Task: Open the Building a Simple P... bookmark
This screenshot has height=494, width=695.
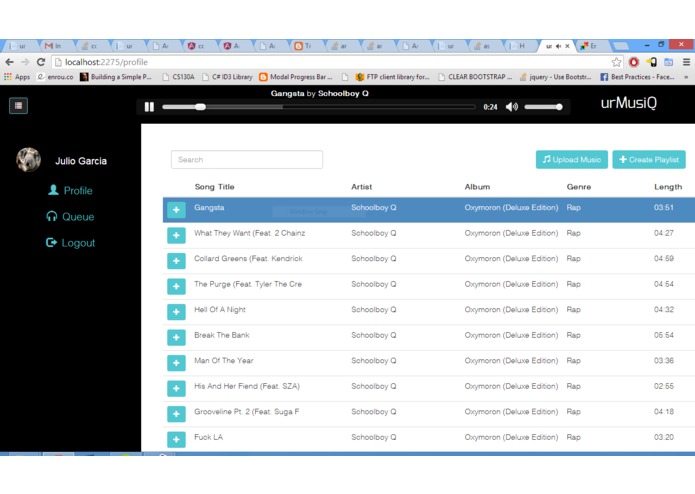Action: (116, 77)
